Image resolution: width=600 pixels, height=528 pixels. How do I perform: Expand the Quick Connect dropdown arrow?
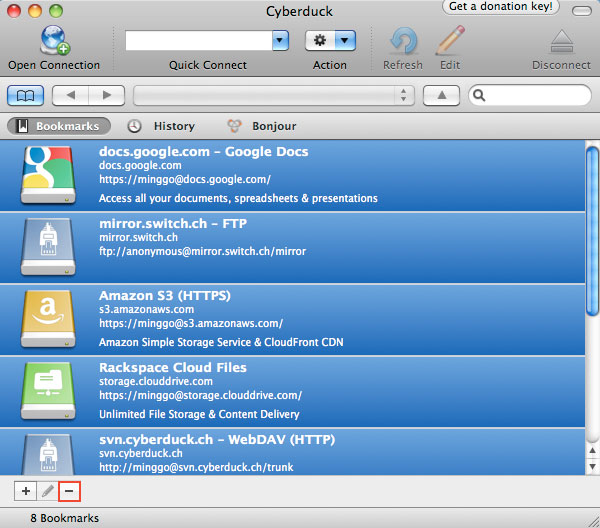[280, 41]
